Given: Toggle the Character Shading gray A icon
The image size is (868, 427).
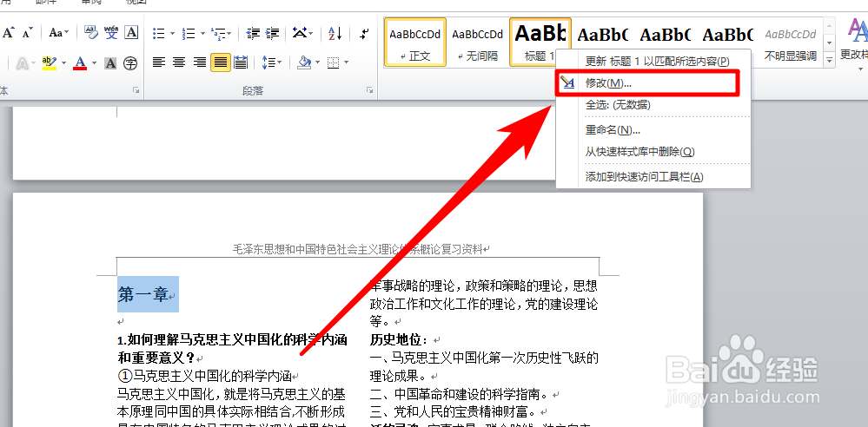Looking at the screenshot, I should (x=110, y=63).
